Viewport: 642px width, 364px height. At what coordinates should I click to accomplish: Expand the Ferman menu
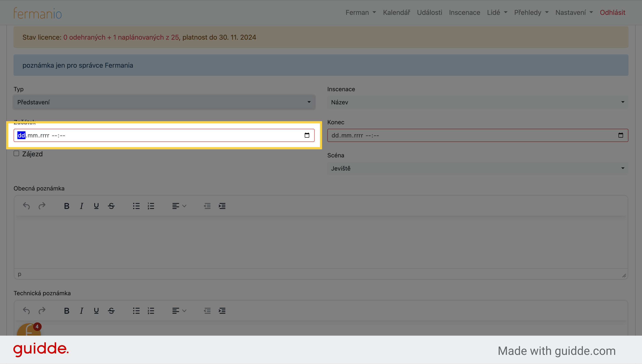[x=361, y=13]
